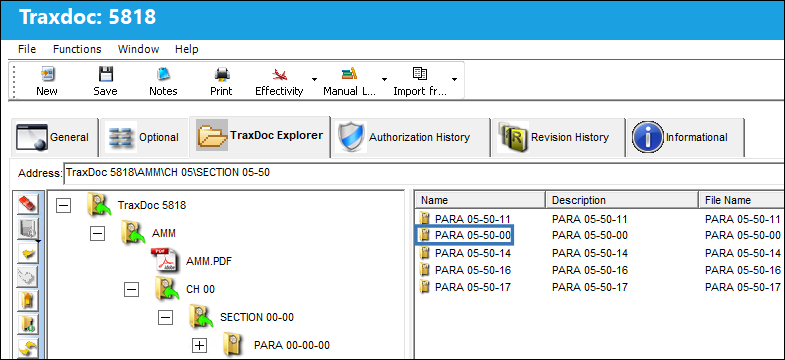Open the Authorization History tab

click(x=411, y=137)
